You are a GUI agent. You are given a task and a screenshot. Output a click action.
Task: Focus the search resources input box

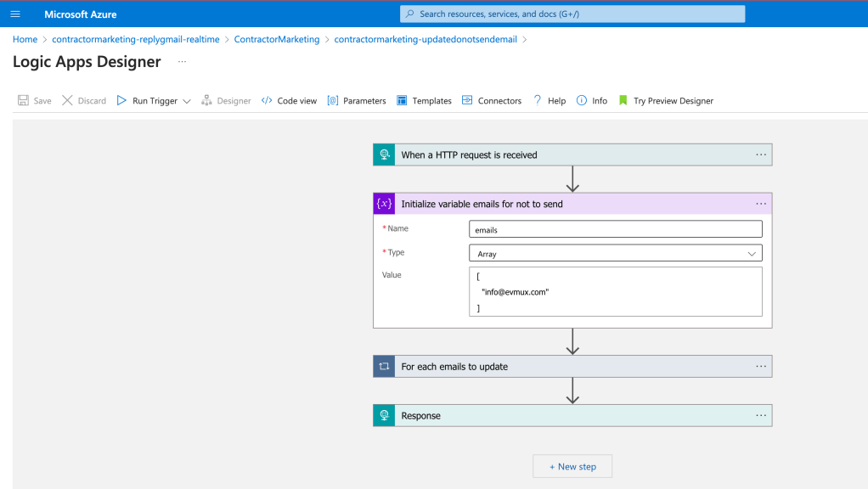coord(572,14)
